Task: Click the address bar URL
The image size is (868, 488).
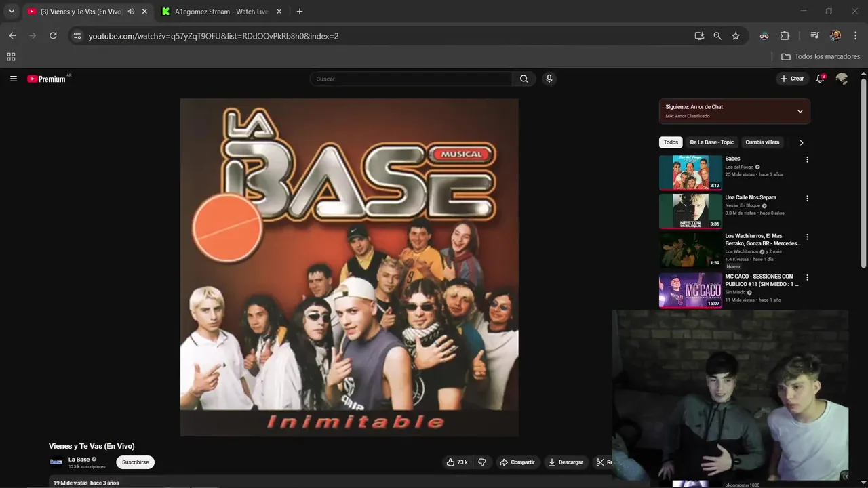Action: click(x=214, y=36)
